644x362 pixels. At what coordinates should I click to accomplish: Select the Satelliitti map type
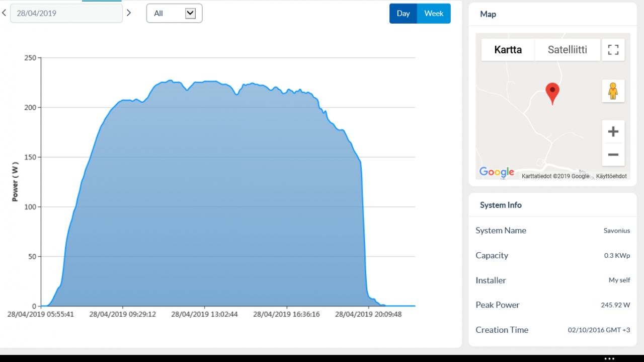click(x=567, y=50)
